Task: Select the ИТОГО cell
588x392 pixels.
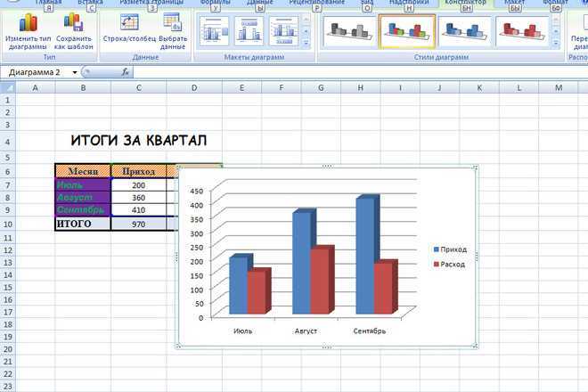Action: tap(83, 224)
